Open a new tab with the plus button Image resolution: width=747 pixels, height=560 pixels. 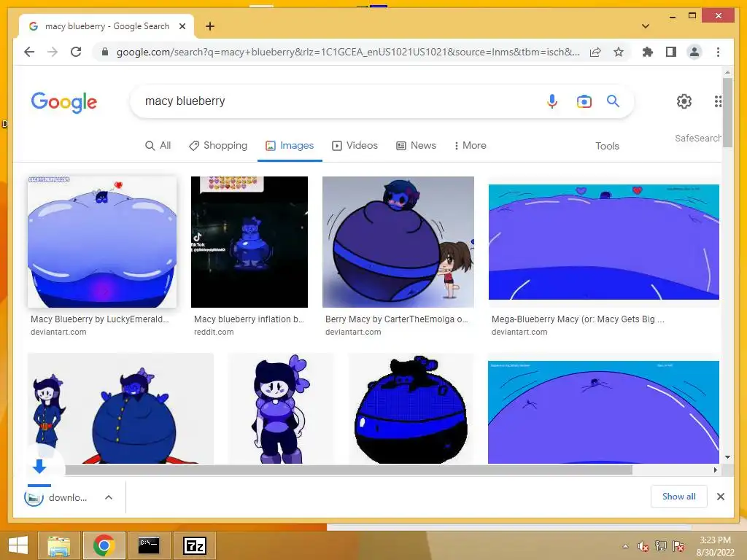tap(210, 26)
